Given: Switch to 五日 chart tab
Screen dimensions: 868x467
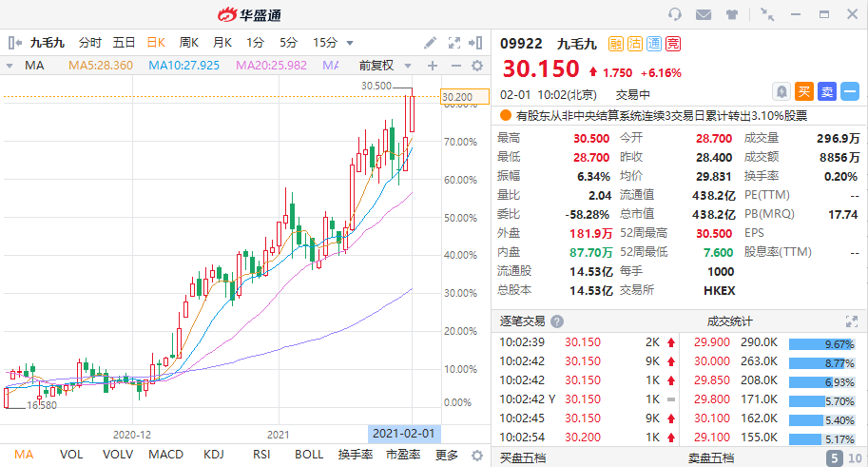Looking at the screenshot, I should click(x=124, y=43).
